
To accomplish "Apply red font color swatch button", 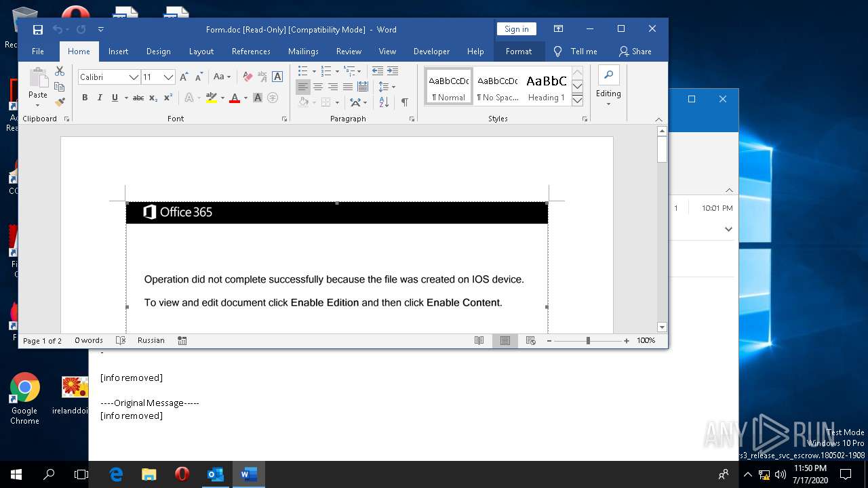I will tap(235, 98).
